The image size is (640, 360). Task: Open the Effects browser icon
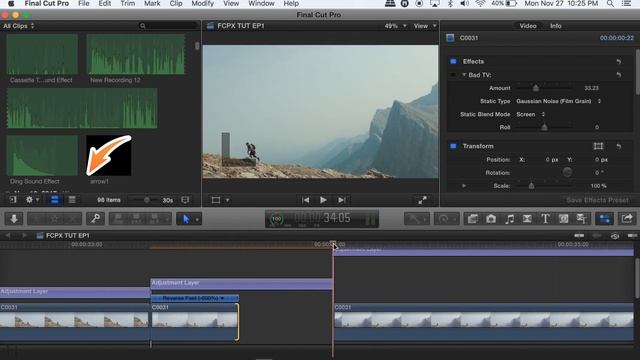pyautogui.click(x=473, y=219)
